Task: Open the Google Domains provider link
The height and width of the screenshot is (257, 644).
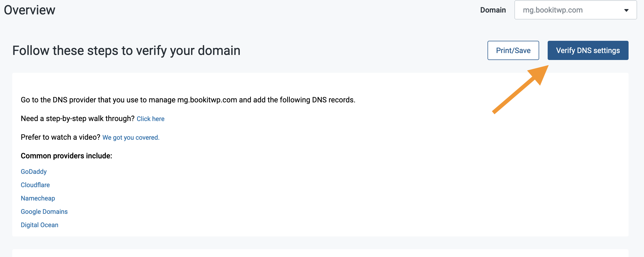Action: click(44, 211)
